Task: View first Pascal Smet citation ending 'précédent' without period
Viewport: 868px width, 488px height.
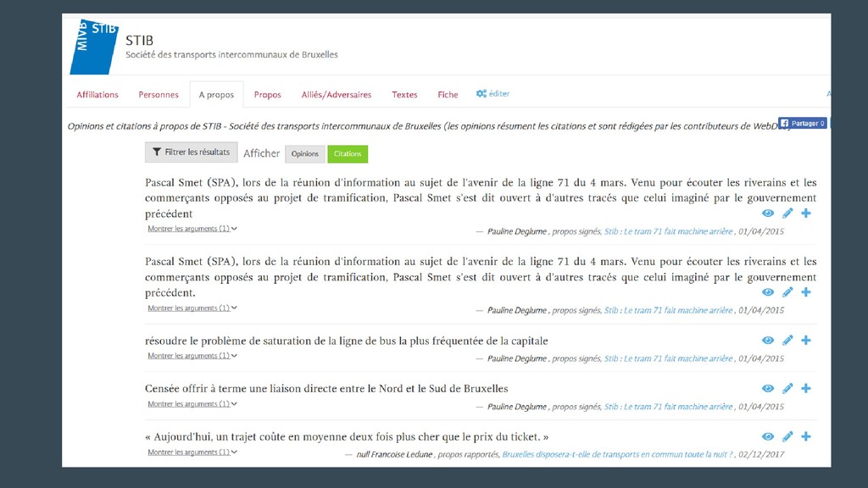Action: 768,213
